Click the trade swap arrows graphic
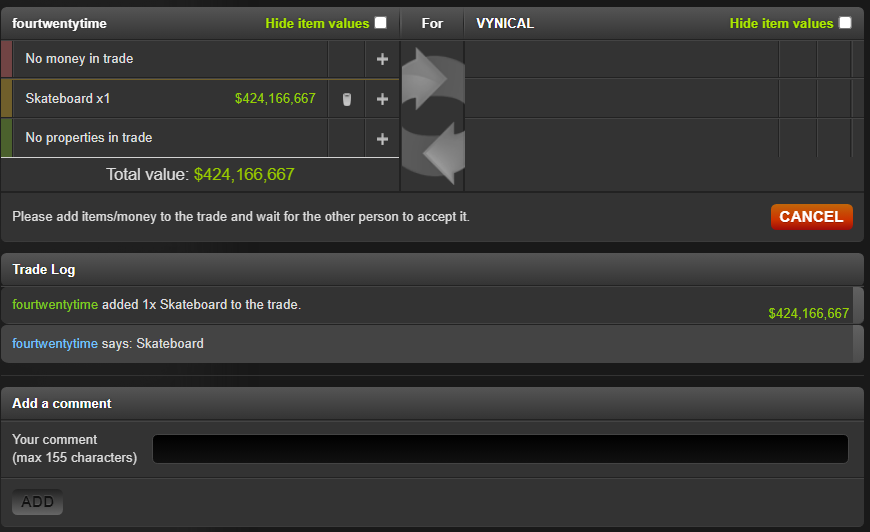This screenshot has height=532, width=870. [x=433, y=115]
